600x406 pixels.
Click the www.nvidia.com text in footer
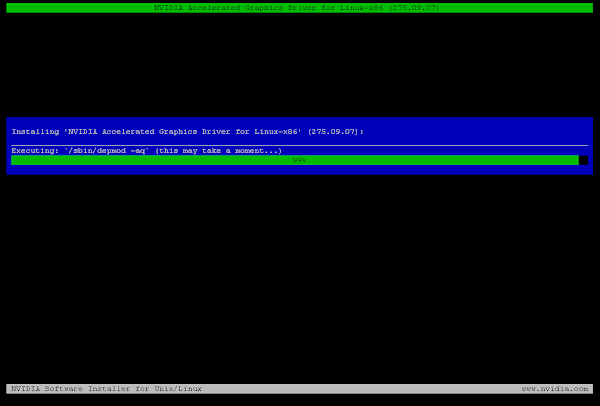(555, 389)
